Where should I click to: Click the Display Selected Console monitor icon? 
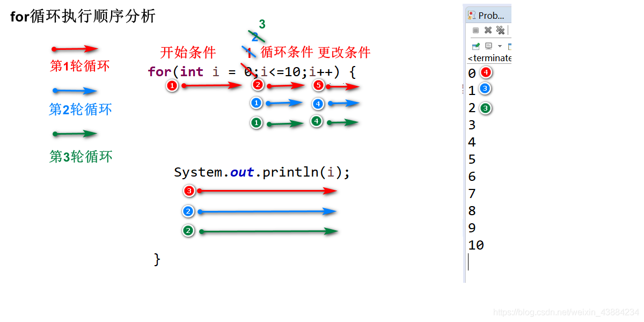[x=488, y=46]
